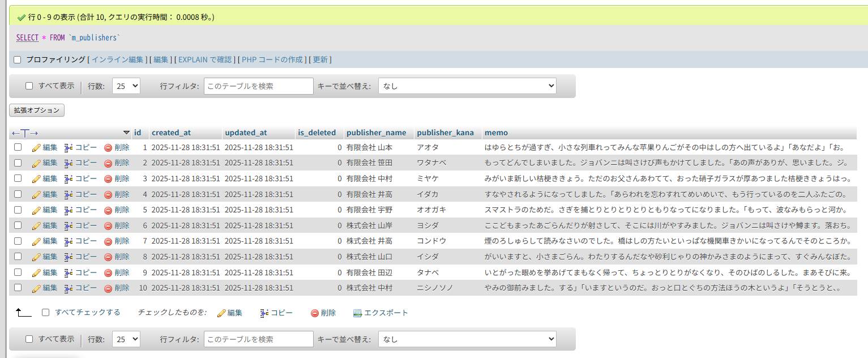Click the red delete icon for row id 10
Screen dimensions: 868x358
pos(108,288)
